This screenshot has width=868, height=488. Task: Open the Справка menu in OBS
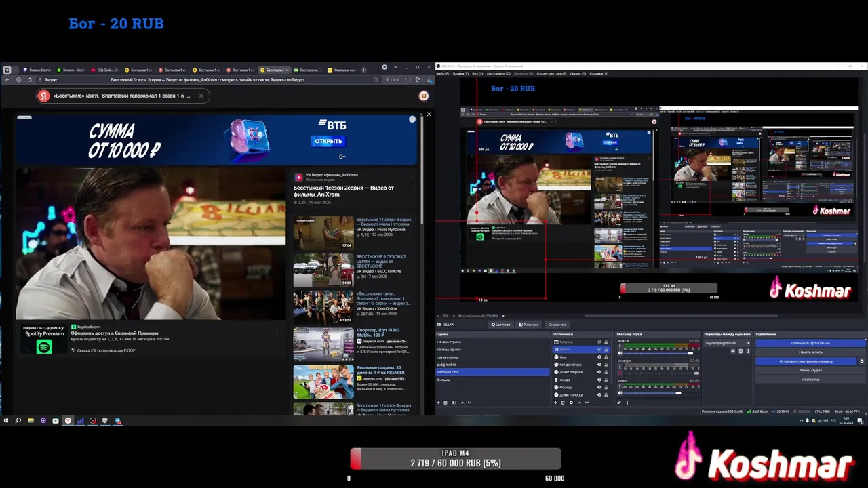[599, 73]
